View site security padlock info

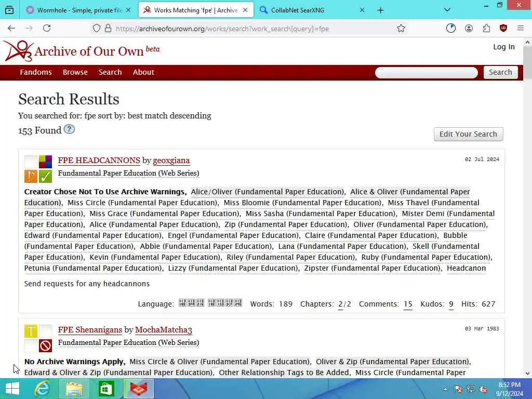[x=108, y=29]
